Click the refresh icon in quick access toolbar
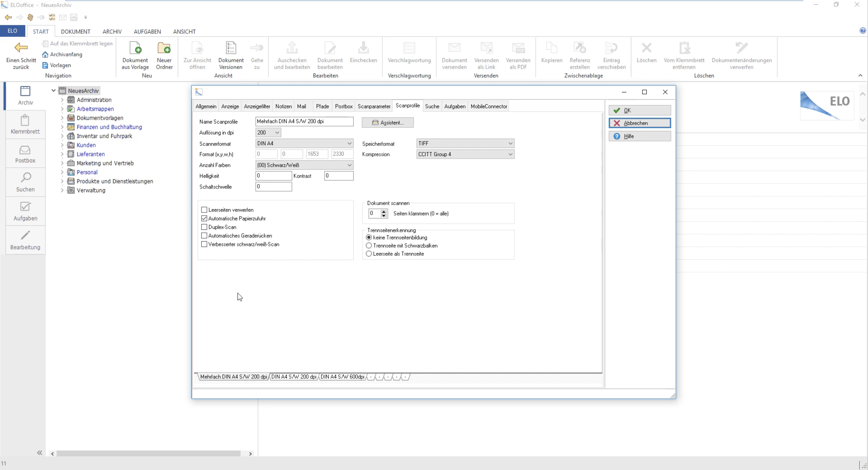The image size is (868, 470). pos(30,17)
